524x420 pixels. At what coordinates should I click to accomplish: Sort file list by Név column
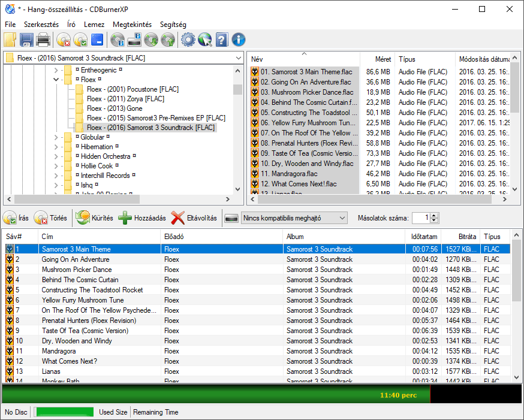(304, 59)
